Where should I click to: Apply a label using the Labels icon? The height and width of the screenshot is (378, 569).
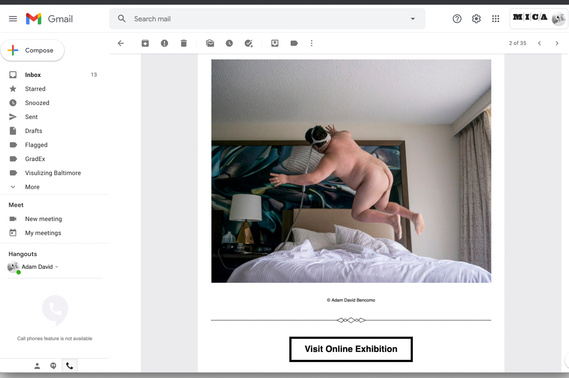point(294,43)
